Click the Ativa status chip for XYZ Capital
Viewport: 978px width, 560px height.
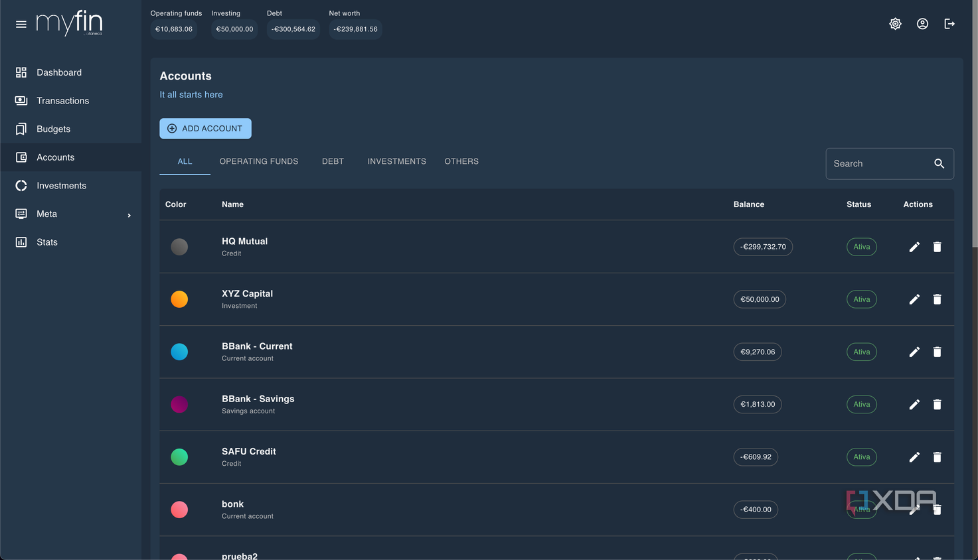[862, 299]
